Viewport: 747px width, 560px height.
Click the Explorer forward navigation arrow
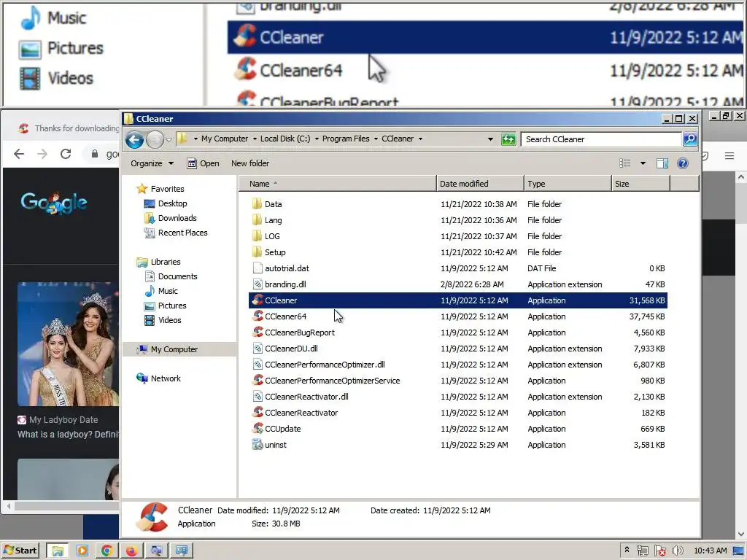(x=155, y=139)
